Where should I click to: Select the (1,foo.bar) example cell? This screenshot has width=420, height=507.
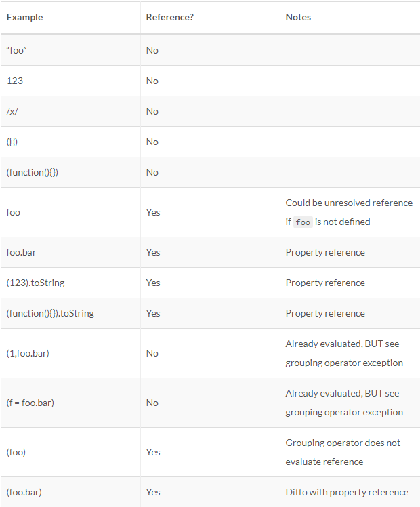pyautogui.click(x=28, y=353)
